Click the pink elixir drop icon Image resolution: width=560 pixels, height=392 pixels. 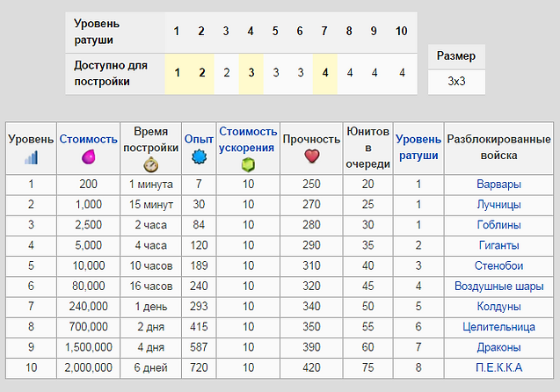pyautogui.click(x=88, y=156)
